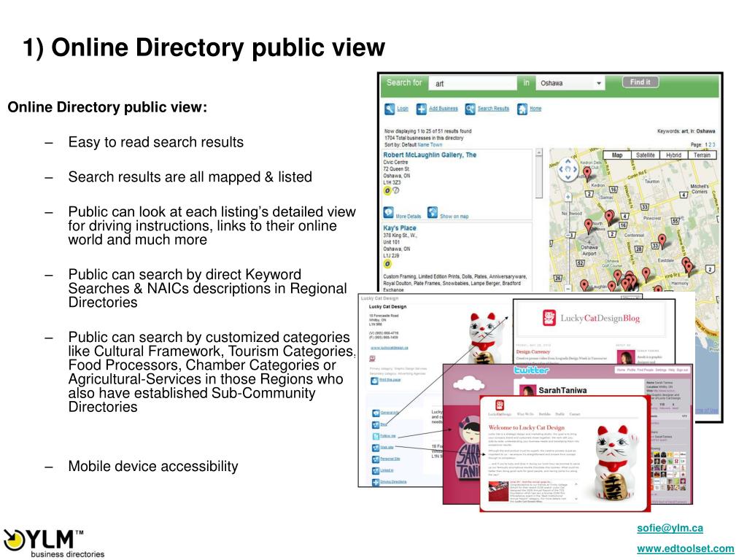Click the map zoom-in plus button
Screen dimensions: 747x560
[x=568, y=197]
